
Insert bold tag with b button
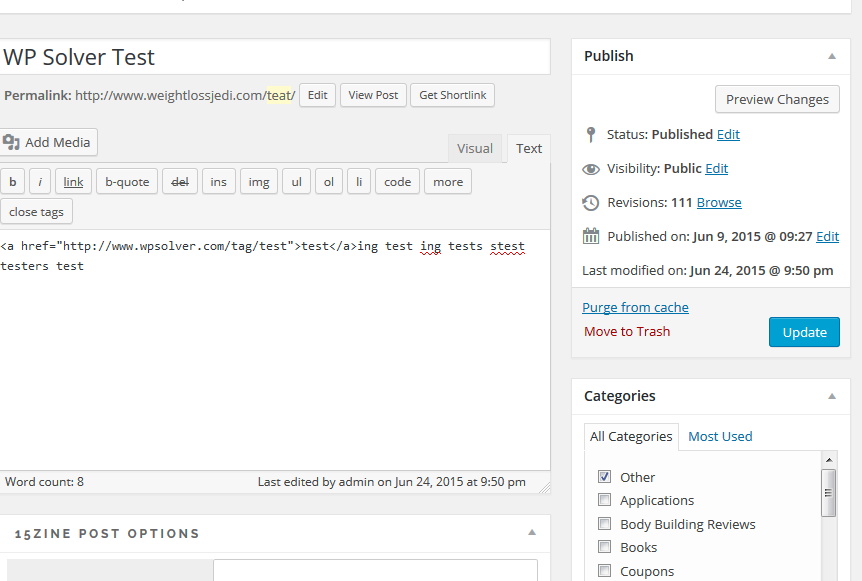coord(13,181)
